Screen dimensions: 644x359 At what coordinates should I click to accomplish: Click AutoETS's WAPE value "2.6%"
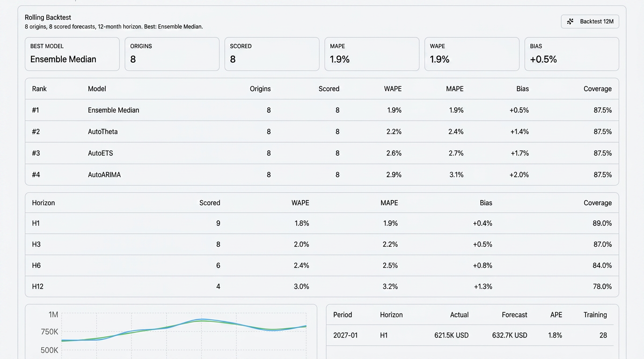pos(394,153)
